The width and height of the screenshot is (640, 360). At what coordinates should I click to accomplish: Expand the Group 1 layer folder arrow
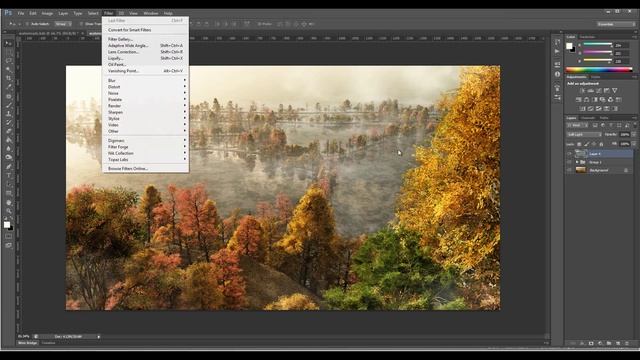577,162
